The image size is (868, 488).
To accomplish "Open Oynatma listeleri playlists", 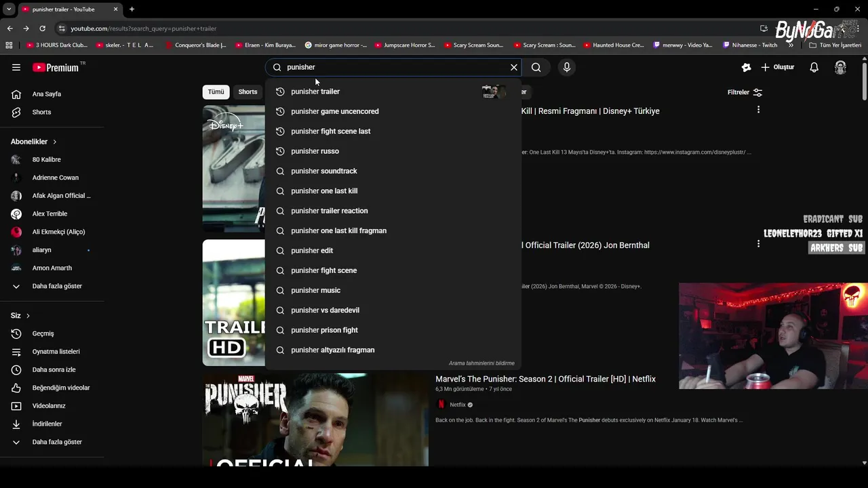I will click(x=52, y=352).
